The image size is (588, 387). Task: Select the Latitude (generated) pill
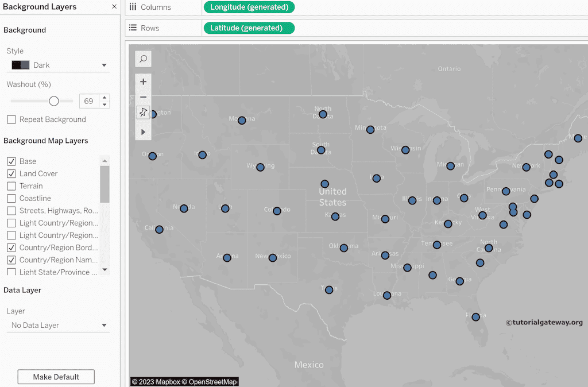click(x=248, y=28)
